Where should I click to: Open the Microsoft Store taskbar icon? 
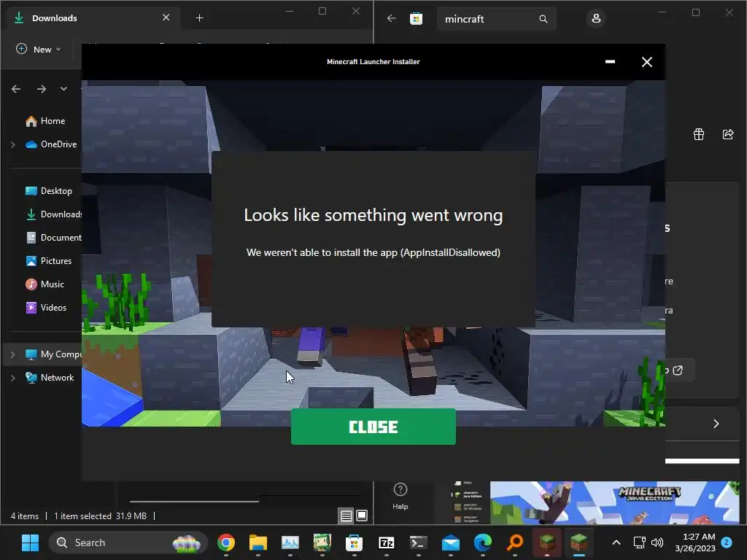coord(354,542)
